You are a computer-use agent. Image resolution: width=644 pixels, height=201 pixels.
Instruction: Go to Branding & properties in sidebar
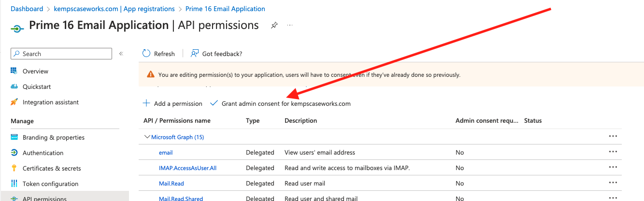pyautogui.click(x=53, y=137)
